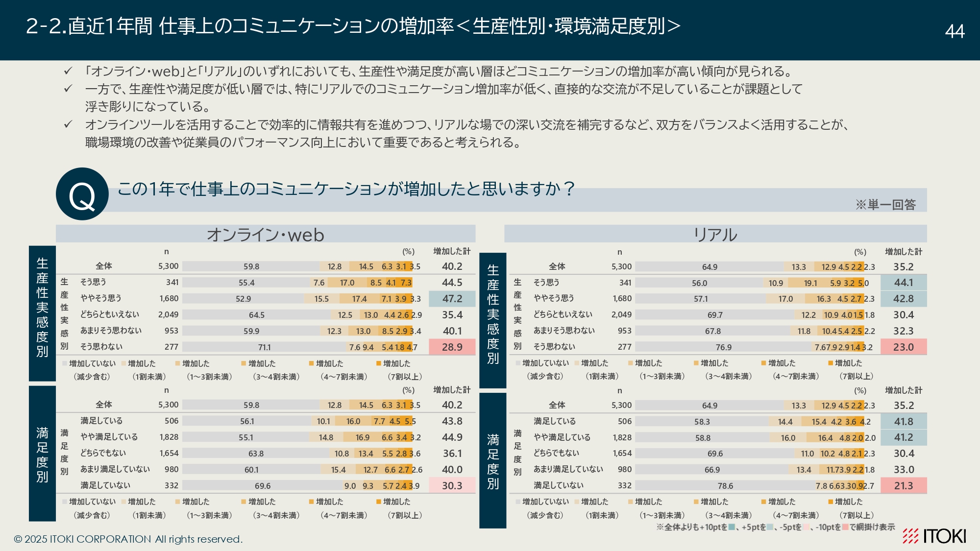Click the gray bar segment labeled 56.0

[700, 283]
